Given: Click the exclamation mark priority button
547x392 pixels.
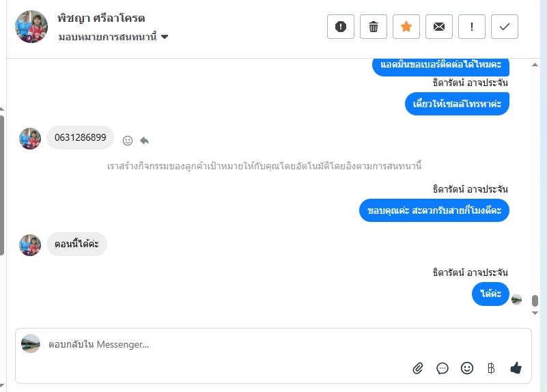Looking at the screenshot, I should [x=472, y=27].
